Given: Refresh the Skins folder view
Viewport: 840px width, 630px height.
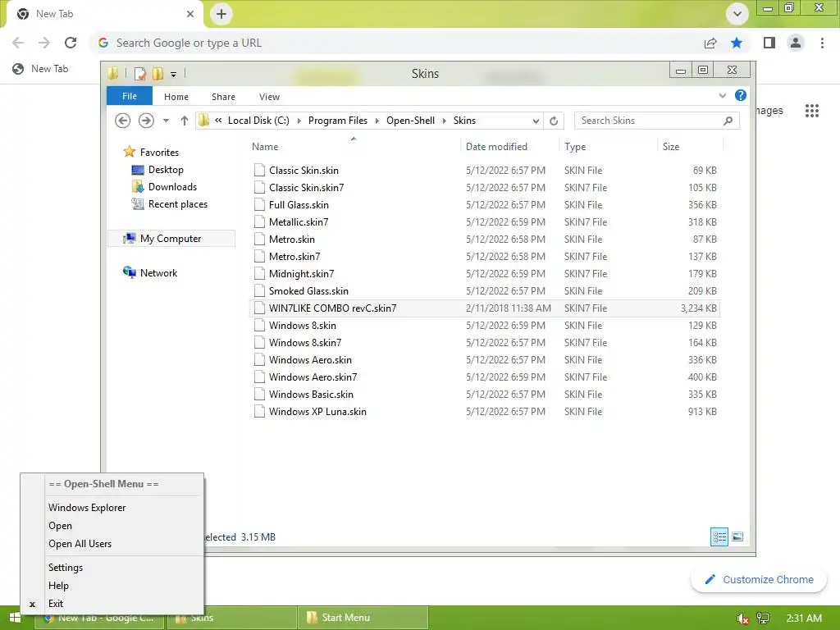Looking at the screenshot, I should click(x=554, y=121).
